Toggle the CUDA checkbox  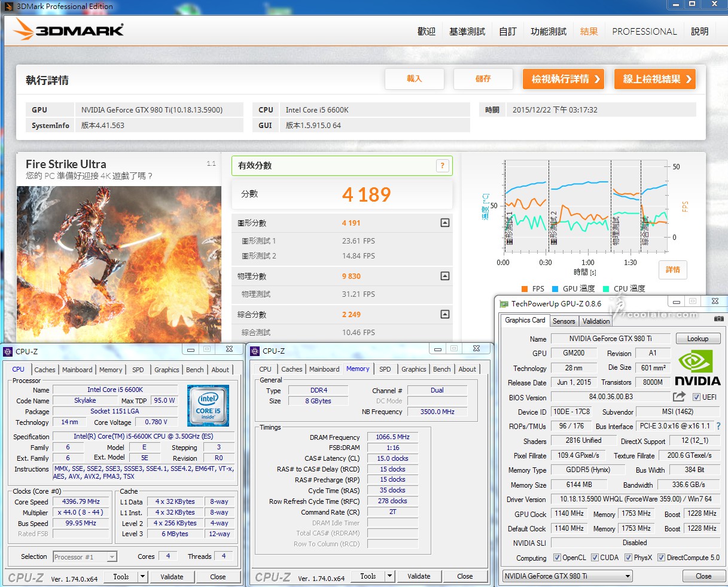(595, 558)
